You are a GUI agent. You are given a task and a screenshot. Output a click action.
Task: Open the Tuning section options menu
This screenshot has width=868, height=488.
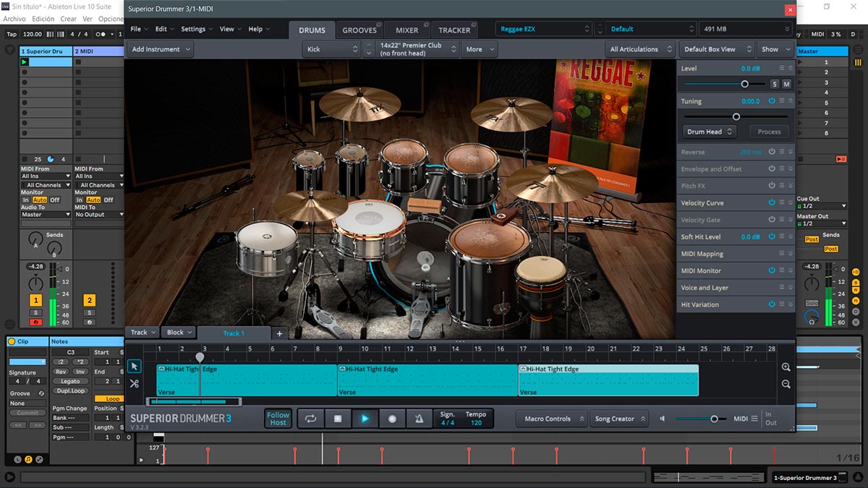pyautogui.click(x=782, y=101)
